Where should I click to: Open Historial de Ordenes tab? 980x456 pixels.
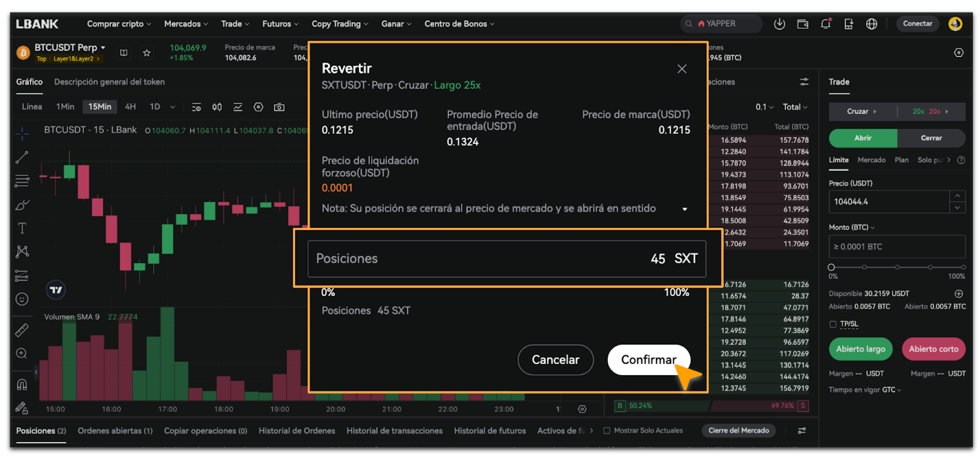296,431
